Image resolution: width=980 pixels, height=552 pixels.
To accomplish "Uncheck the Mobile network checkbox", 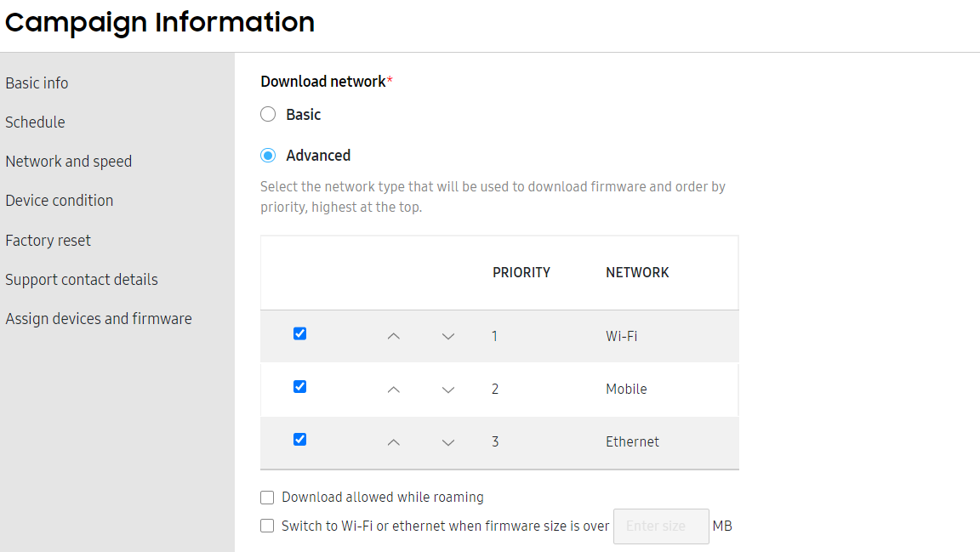I will [x=300, y=387].
